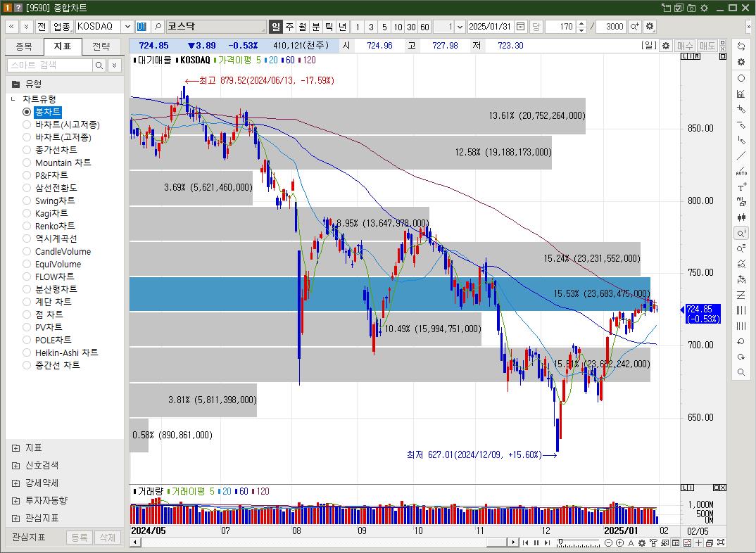The width and height of the screenshot is (756, 553).
Task: Toggle the magnifier info lookup tool
Action: pos(741,234)
